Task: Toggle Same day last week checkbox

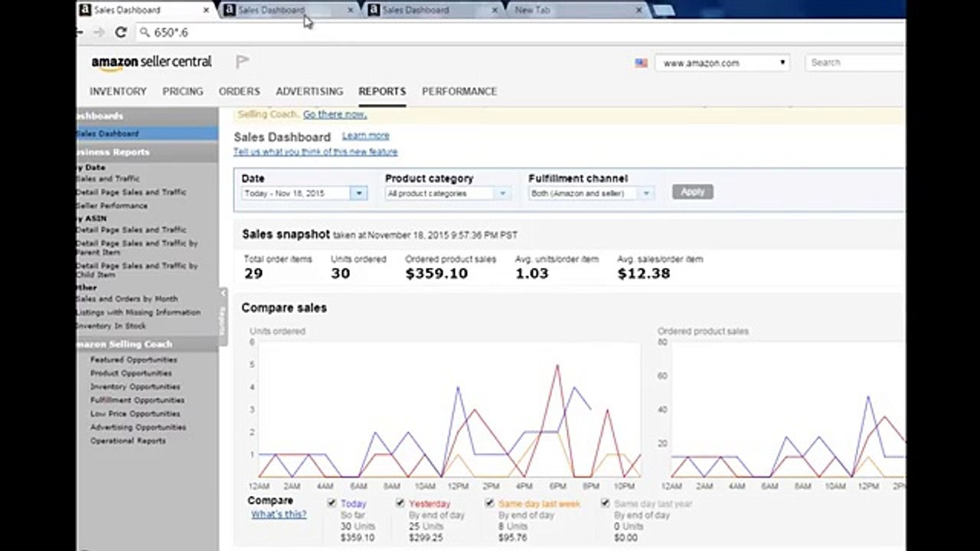Action: tap(490, 503)
